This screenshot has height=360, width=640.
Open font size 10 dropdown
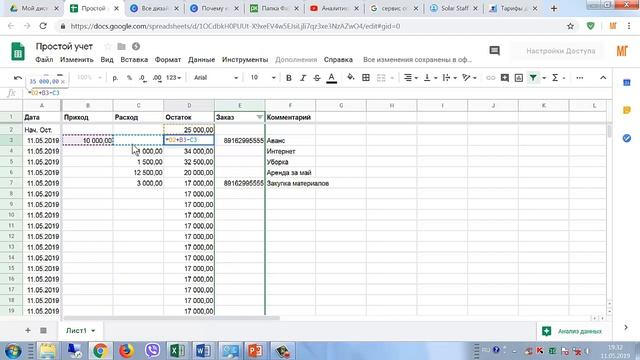[263, 78]
